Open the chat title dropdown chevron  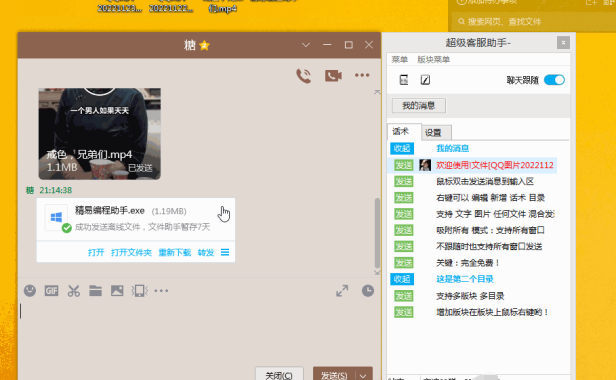pos(306,45)
